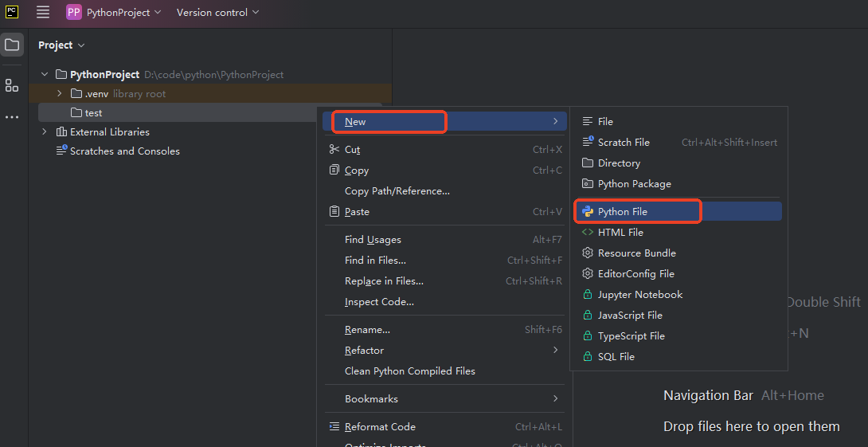Screen dimensions: 868x447
Task: Collapse the PythonProject root node
Action: click(x=45, y=75)
